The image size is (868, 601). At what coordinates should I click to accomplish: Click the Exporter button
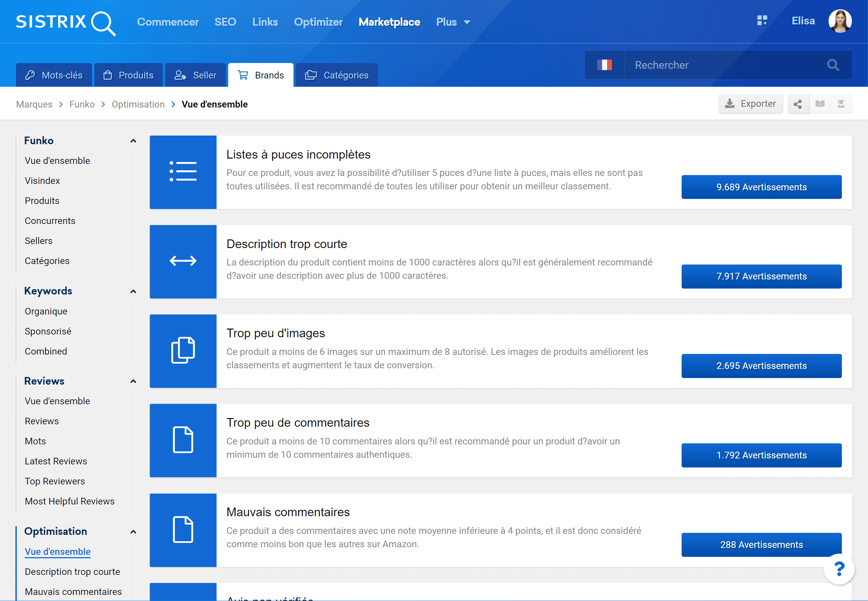(x=750, y=104)
